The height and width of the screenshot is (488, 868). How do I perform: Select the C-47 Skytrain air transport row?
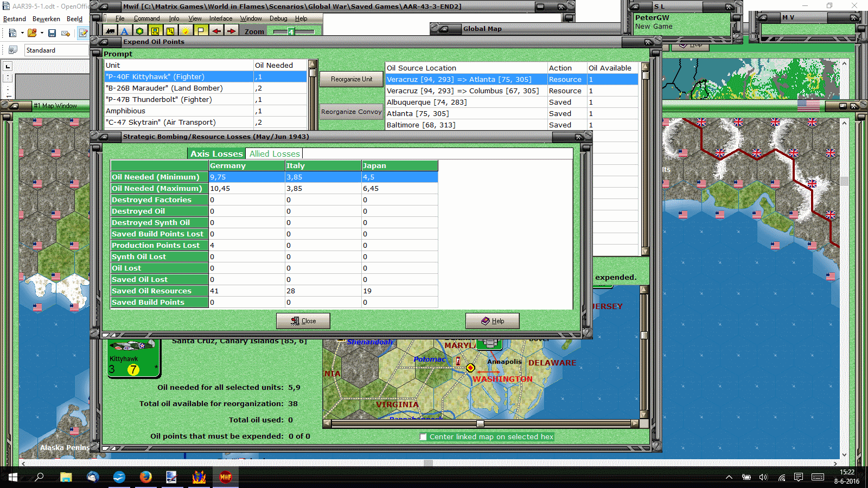pos(206,123)
